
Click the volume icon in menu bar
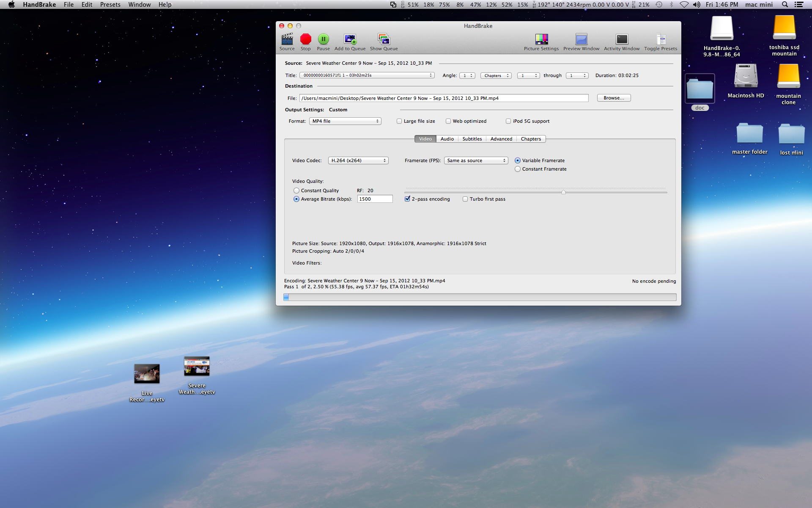pos(696,5)
